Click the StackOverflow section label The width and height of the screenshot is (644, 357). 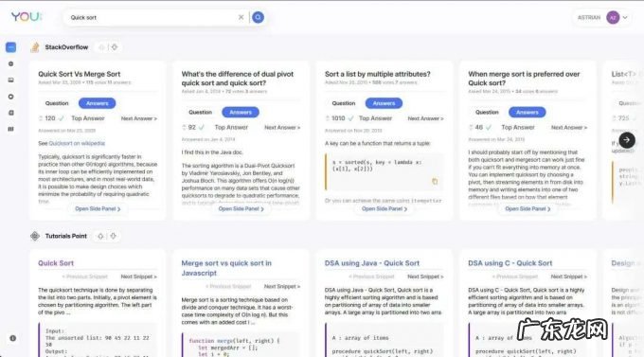click(x=66, y=47)
